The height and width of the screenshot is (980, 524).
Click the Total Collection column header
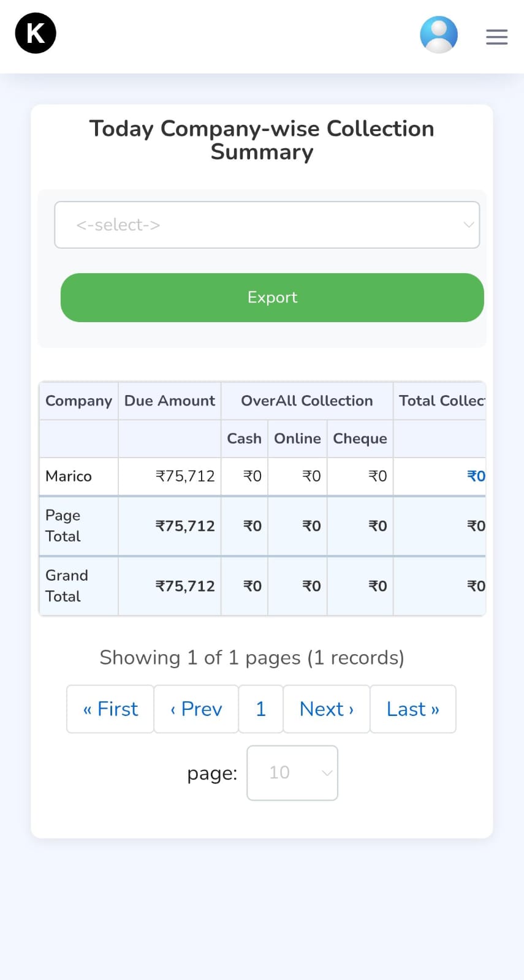pyautogui.click(x=440, y=401)
